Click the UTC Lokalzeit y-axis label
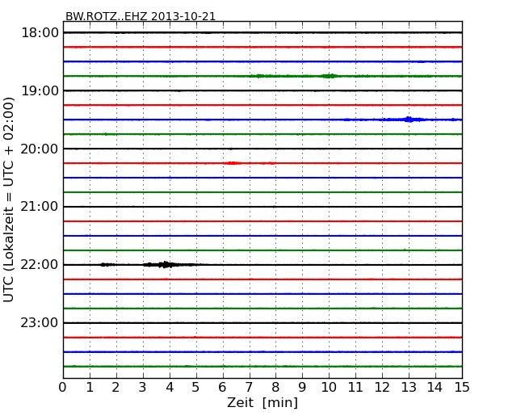The width and height of the screenshot is (525, 420). [x=8, y=199]
